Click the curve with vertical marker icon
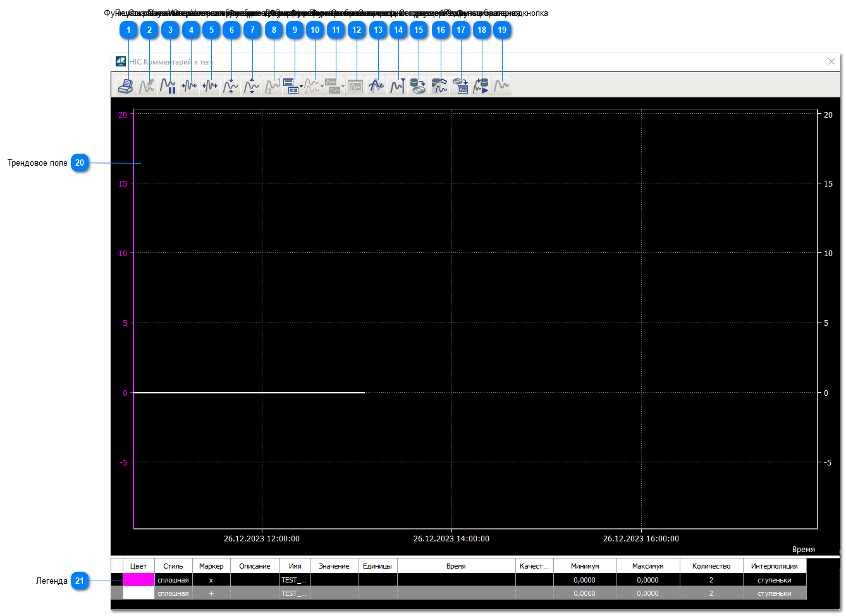Screen dimensions: 846x616 [x=397, y=86]
